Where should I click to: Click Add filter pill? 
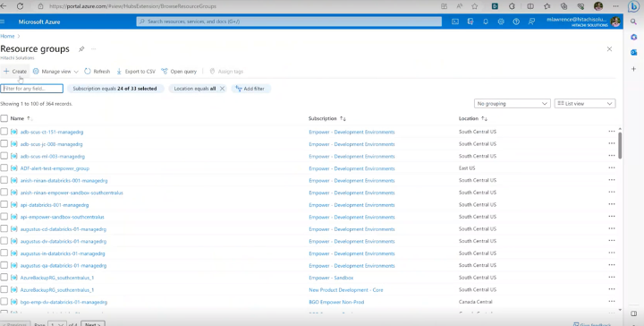(250, 89)
